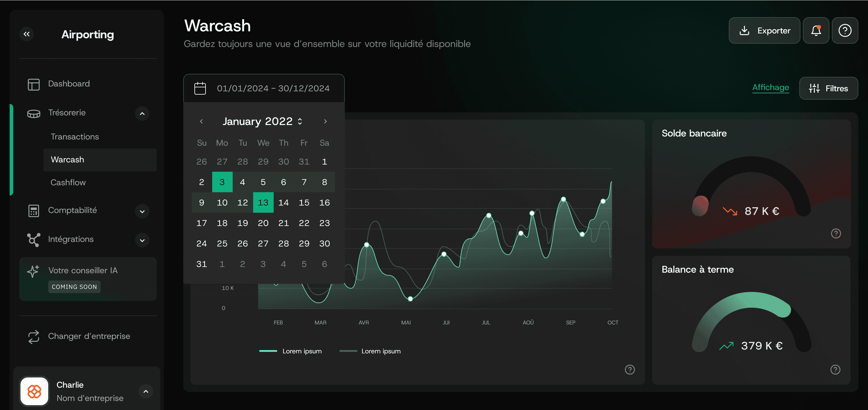This screenshot has width=868, height=410.
Task: Open the Transactions submenu item
Action: point(75,137)
